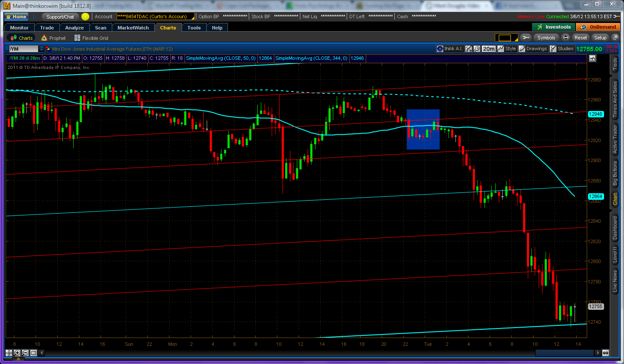The image size is (624, 364).
Task: Click the small blue arrow next to Home
Action: (x=35, y=16)
